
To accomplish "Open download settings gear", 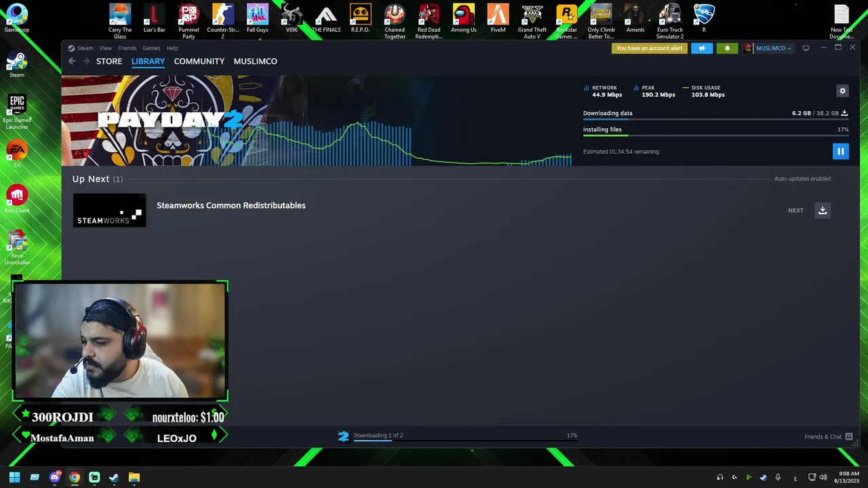I will tap(842, 91).
